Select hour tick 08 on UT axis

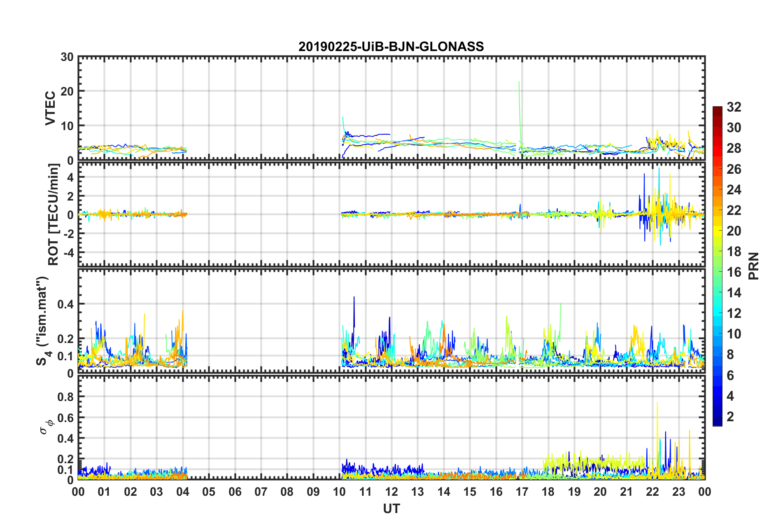(x=287, y=492)
